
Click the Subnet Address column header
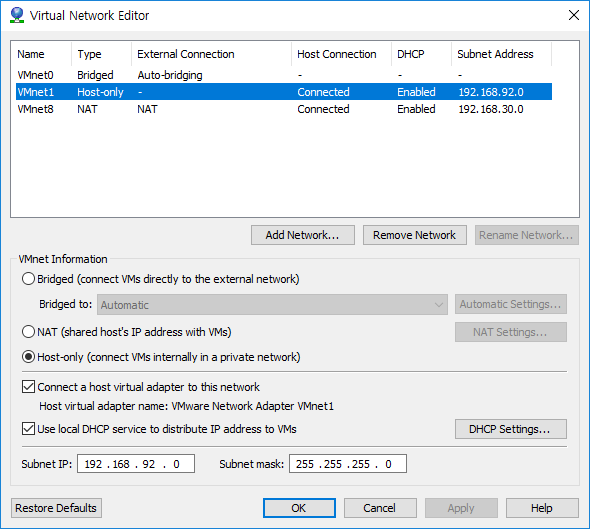point(502,54)
